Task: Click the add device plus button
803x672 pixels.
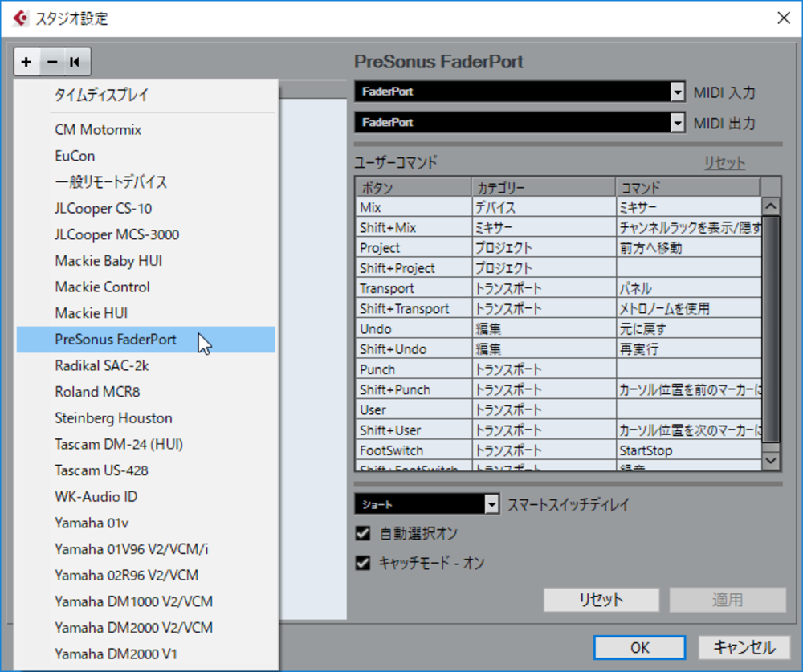Action: coord(26,62)
